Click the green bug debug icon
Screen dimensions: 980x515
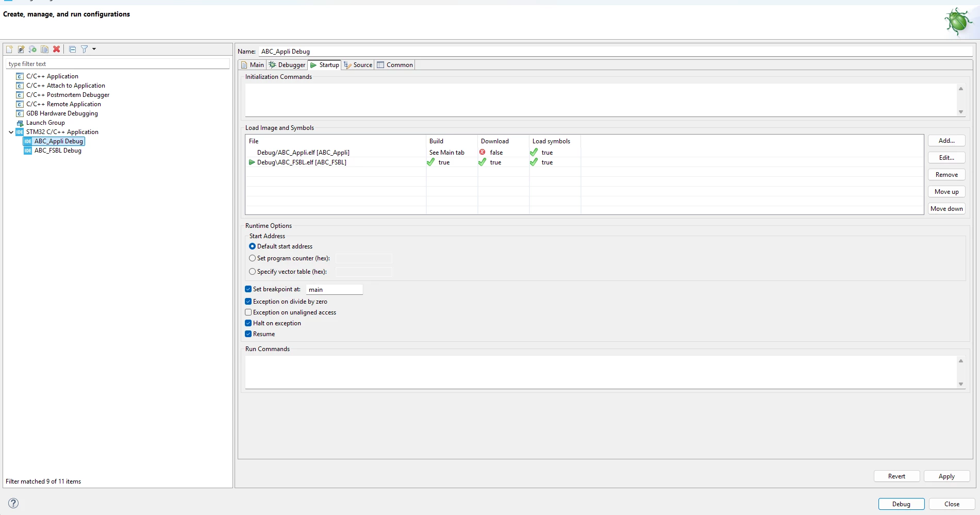click(958, 22)
